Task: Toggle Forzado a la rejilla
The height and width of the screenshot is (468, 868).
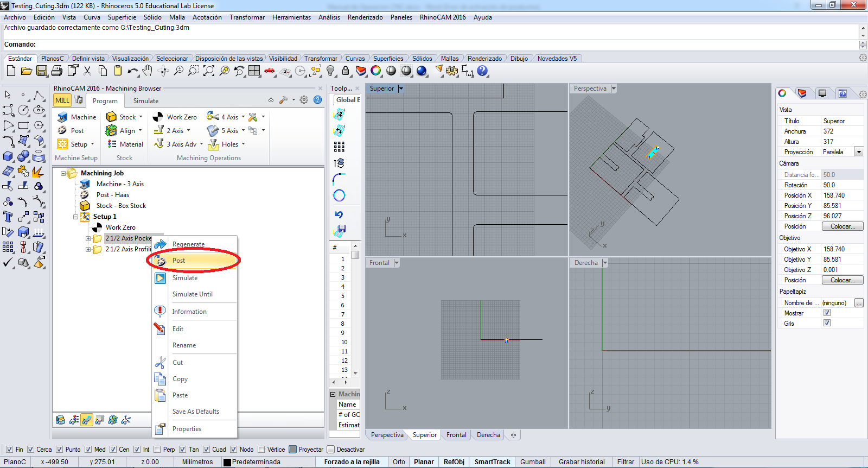Action: pos(352,462)
